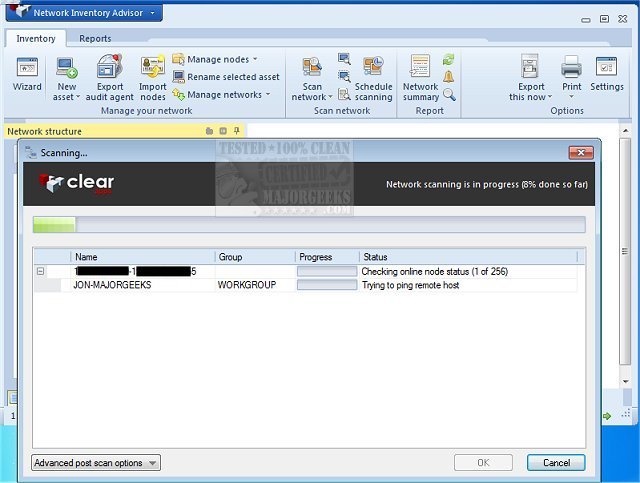The width and height of the screenshot is (640, 483).
Task: Expand the New asset dropdown arrow
Action: (x=78, y=97)
